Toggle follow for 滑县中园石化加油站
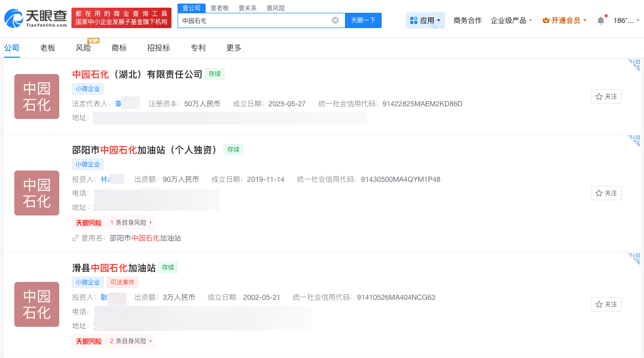 tap(606, 304)
